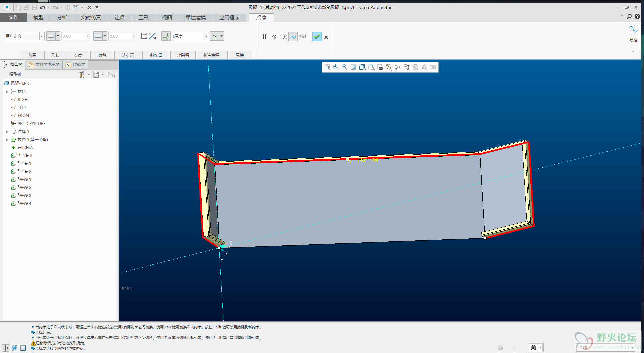Click the Refit view icon in graphics toolbar

[327, 67]
